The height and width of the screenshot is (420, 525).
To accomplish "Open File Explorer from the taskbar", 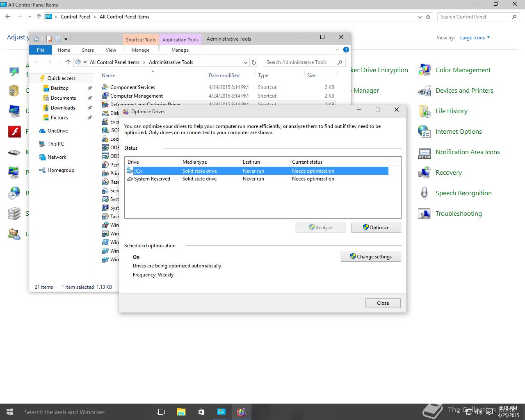I will pos(181,412).
